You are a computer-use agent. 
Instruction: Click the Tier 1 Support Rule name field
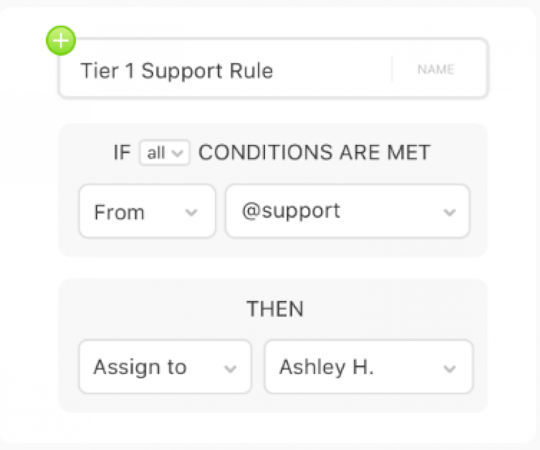[273, 69]
